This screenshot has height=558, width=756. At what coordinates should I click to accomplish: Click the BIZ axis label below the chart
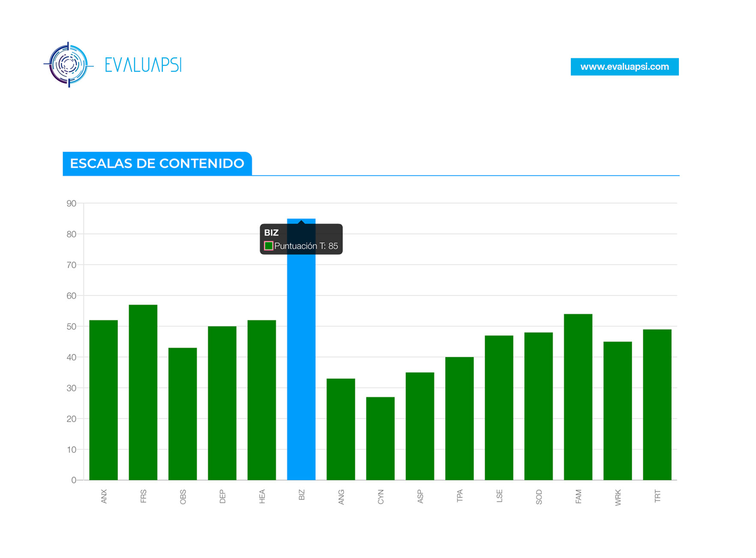(302, 495)
